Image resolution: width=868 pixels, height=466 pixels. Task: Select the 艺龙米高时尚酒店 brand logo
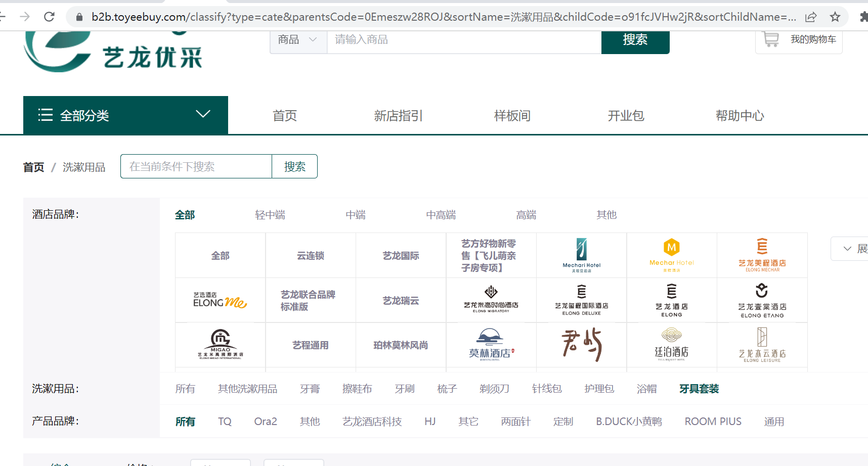pos(491,300)
